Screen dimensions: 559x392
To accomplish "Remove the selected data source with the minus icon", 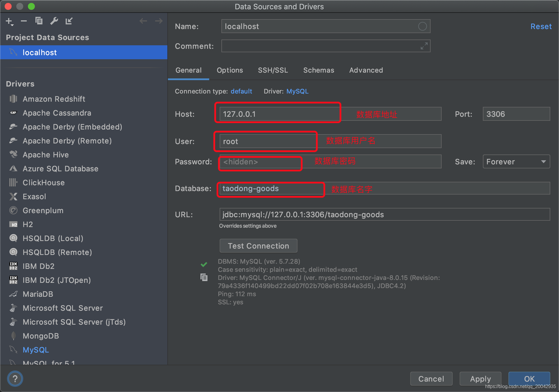I will point(24,21).
